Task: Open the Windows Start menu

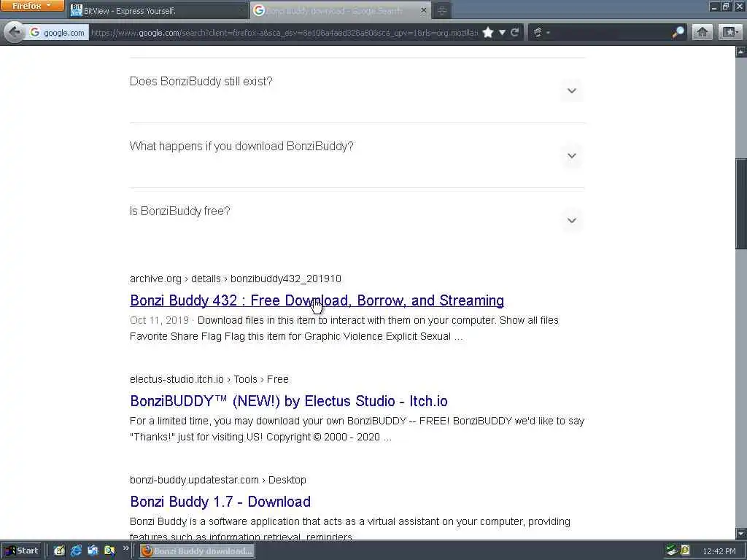Action: click(22, 551)
